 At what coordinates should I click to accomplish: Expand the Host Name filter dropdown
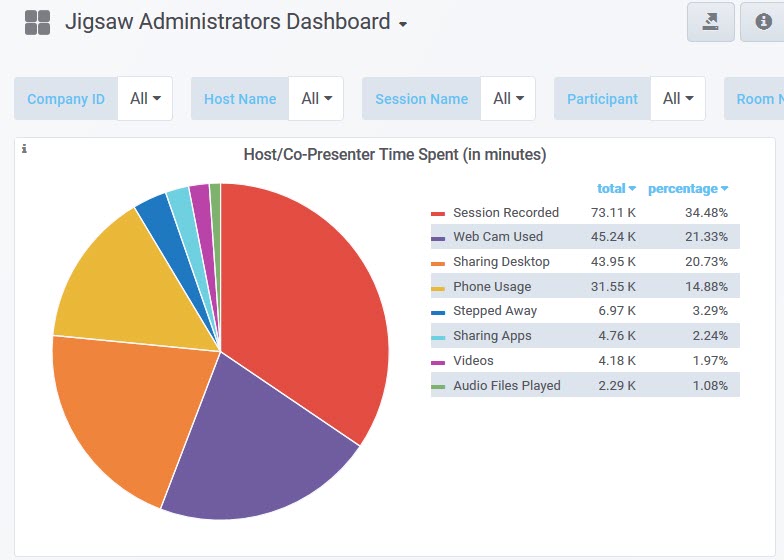[317, 99]
